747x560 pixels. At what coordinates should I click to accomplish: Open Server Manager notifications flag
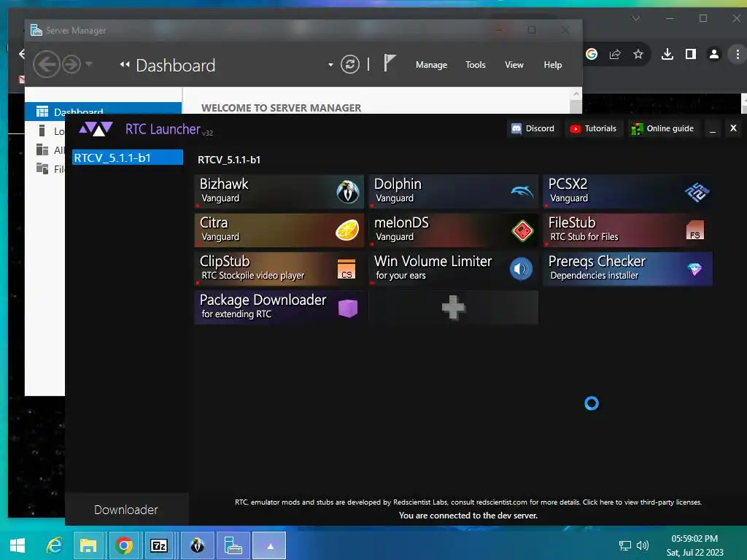point(390,63)
